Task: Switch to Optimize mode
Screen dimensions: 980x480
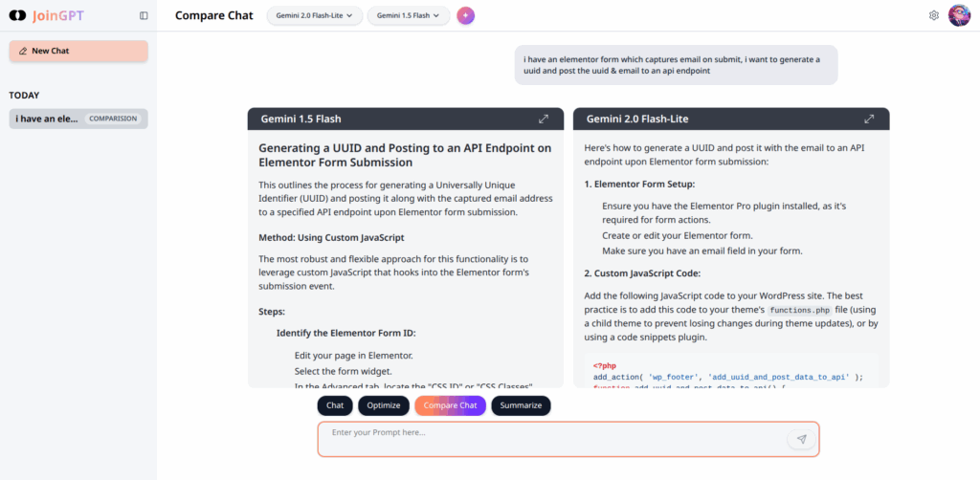Action: point(384,405)
